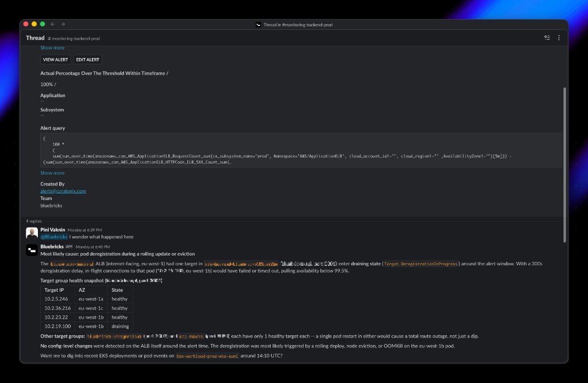Click the red close window button

(26, 24)
